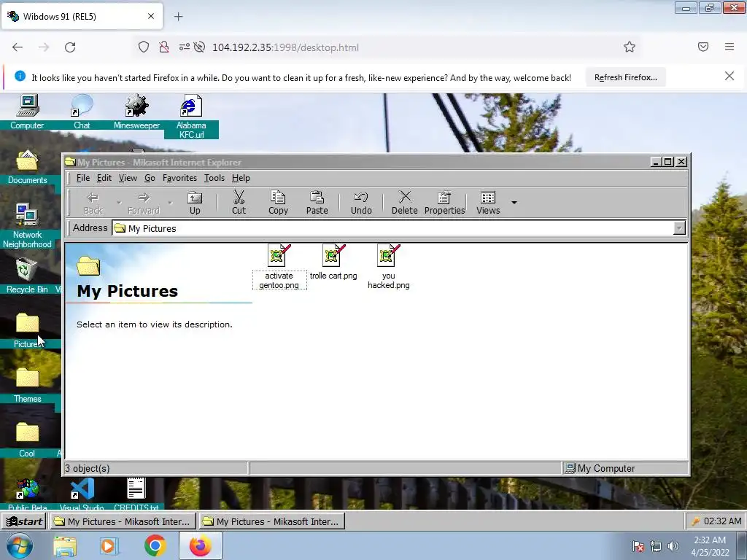Bookmark this page with the star
747x560 pixels.
630,47
